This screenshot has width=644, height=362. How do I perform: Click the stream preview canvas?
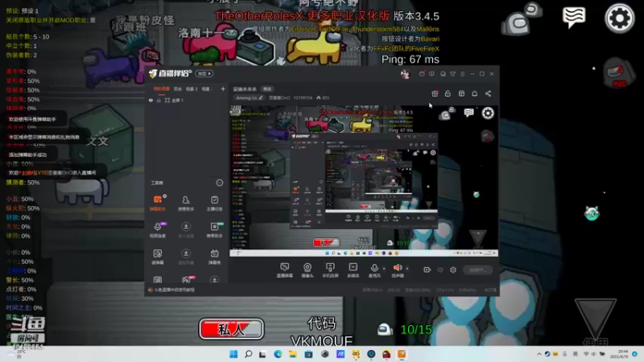(x=364, y=180)
